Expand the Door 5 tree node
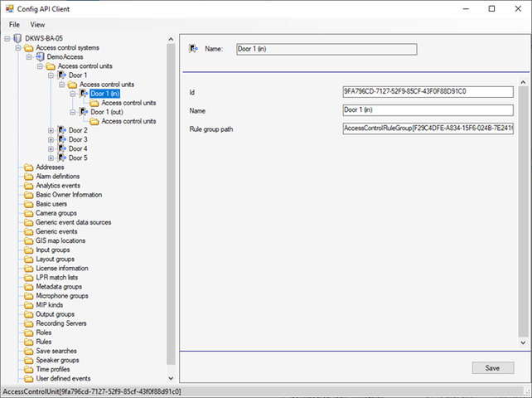 pos(51,158)
